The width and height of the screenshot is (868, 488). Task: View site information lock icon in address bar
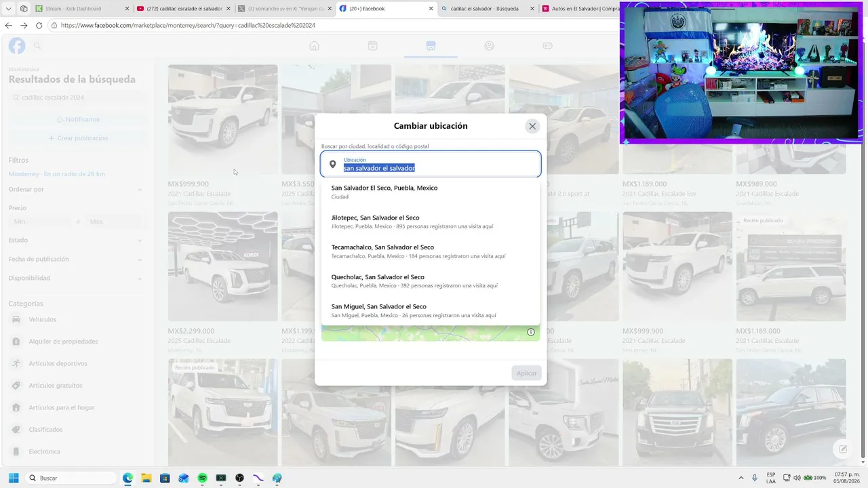tap(54, 26)
